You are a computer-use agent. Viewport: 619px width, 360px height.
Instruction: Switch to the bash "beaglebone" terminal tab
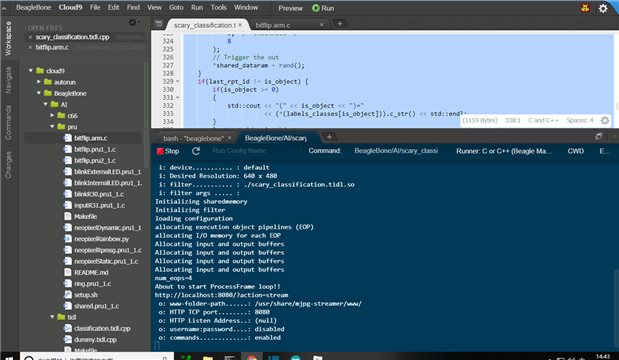point(193,138)
